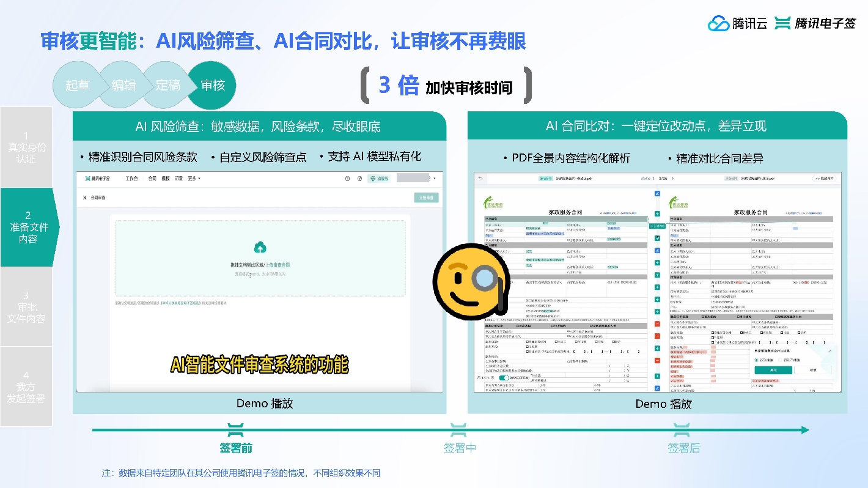Viewport: 868px width, 488px height.
Task: Click the compass guide icon
Action: coord(360,179)
